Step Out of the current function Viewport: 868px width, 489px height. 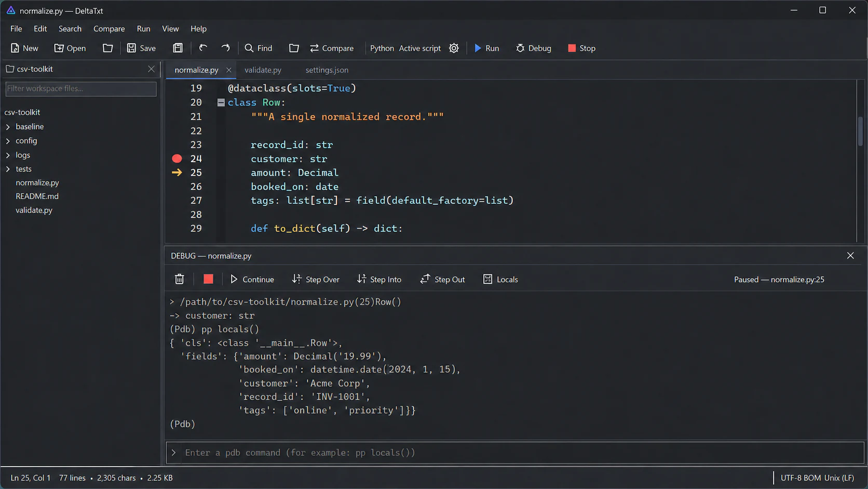tap(442, 280)
